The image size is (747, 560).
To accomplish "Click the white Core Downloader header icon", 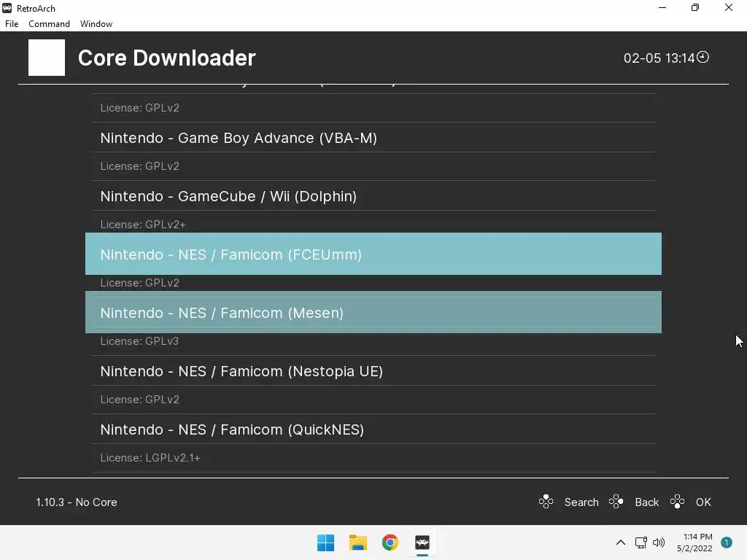I will pyautogui.click(x=47, y=58).
